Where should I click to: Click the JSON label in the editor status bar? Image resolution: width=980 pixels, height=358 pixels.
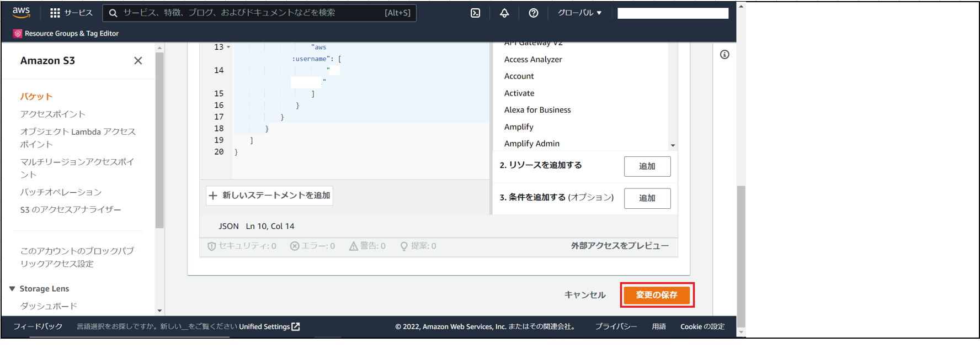pos(228,226)
